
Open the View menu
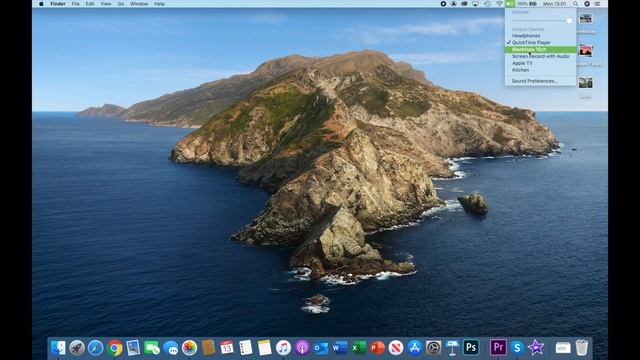tap(106, 4)
